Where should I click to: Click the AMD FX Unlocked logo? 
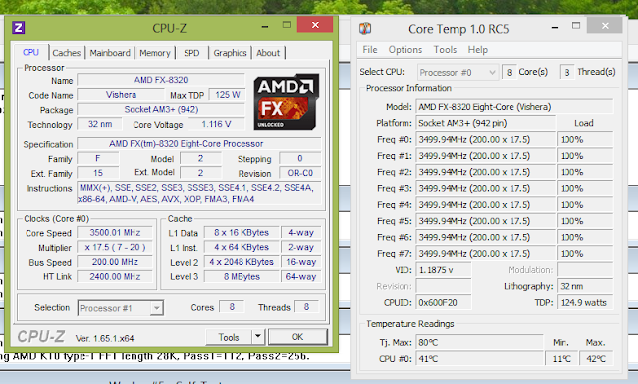tap(286, 102)
